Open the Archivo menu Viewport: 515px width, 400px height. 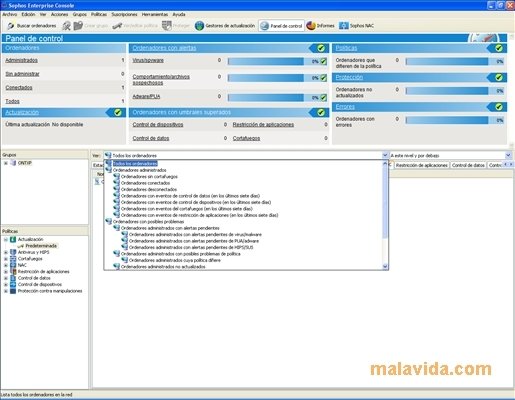(x=10, y=14)
